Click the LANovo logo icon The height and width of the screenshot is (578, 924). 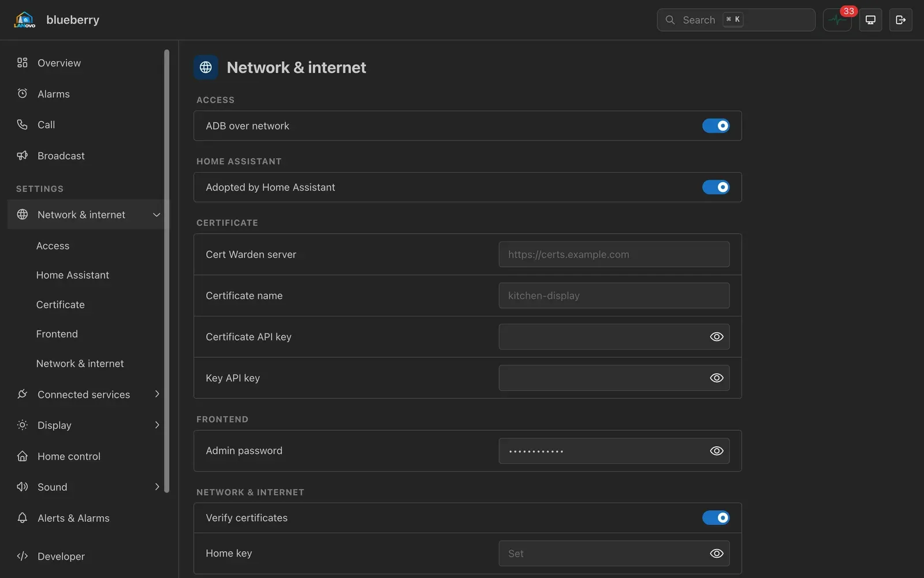24,20
